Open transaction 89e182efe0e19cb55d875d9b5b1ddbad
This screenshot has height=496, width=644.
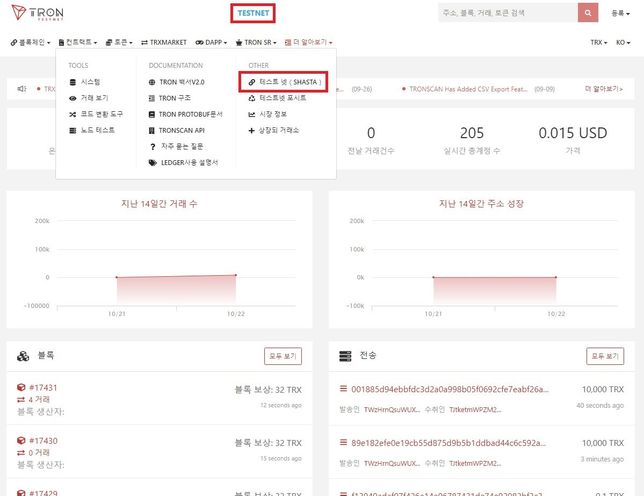point(448,443)
